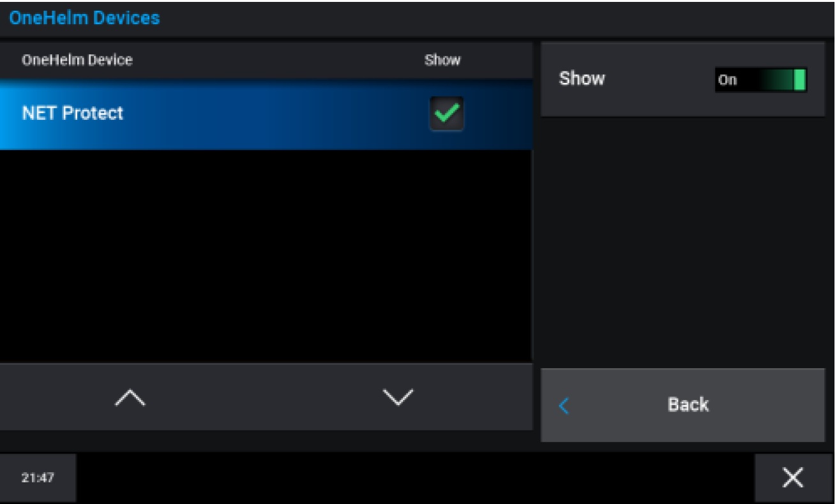The image size is (837, 504).
Task: Click the On text inside the switch
Action: pos(728,80)
